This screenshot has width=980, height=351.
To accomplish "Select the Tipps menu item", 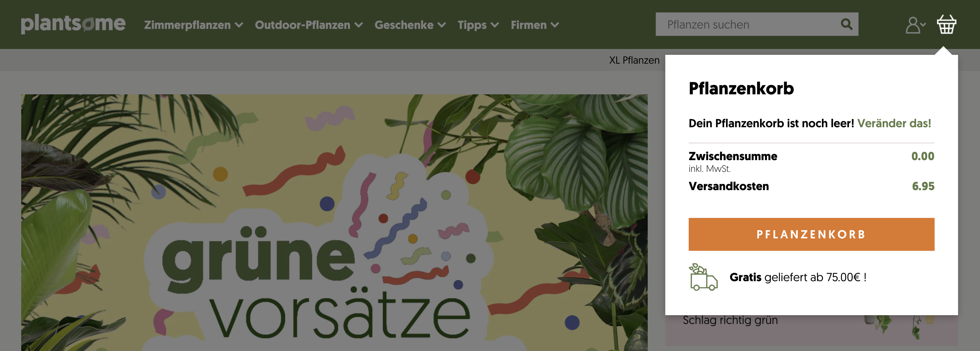I will [472, 25].
